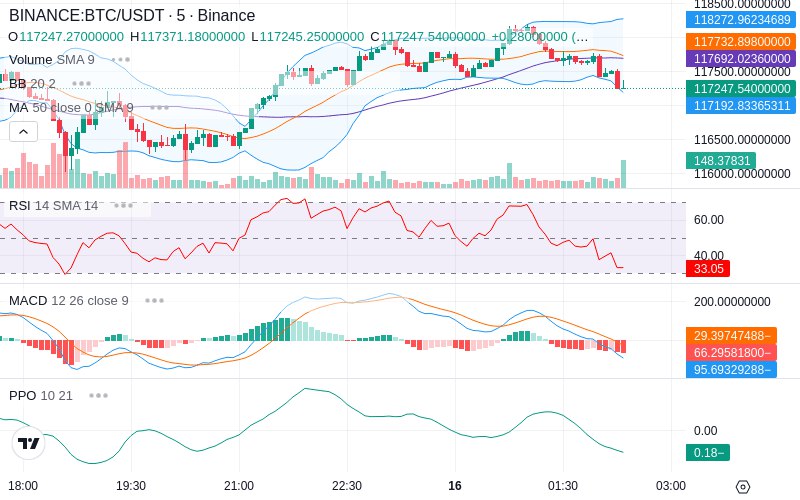
Task: Click the 21:00 time axis label
Action: pyautogui.click(x=239, y=486)
